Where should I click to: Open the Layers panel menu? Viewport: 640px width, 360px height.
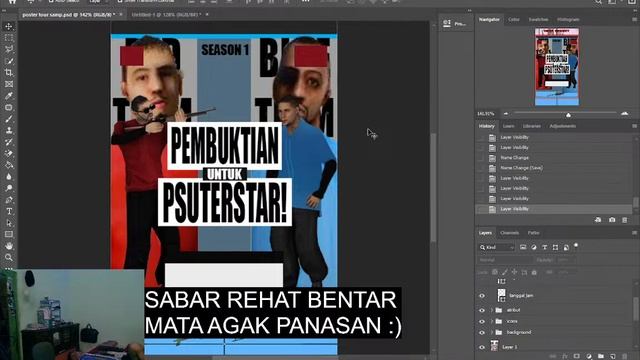click(x=634, y=233)
